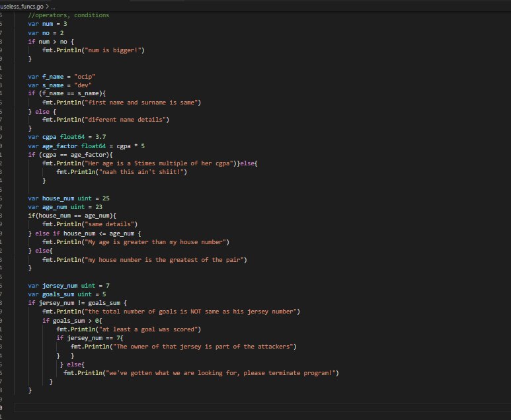511x420 pixels.
Task: Click line '} else if house_num <= age_num {'
Action: 85,233
